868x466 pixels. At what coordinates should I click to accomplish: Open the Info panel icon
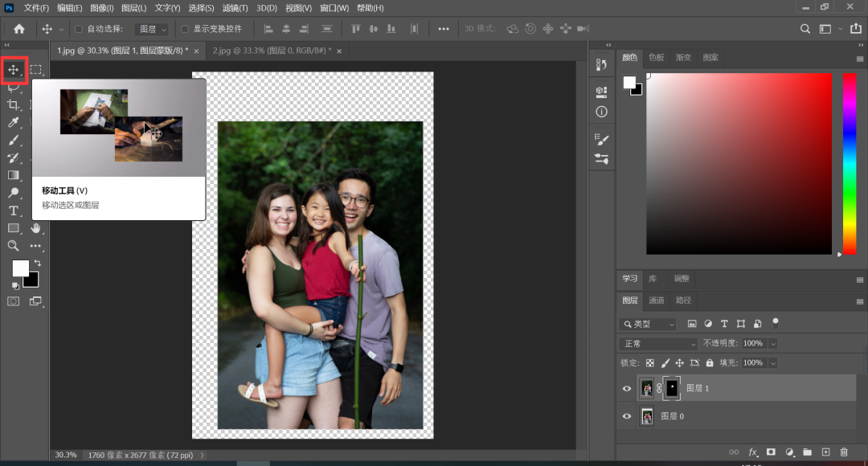coord(602,112)
